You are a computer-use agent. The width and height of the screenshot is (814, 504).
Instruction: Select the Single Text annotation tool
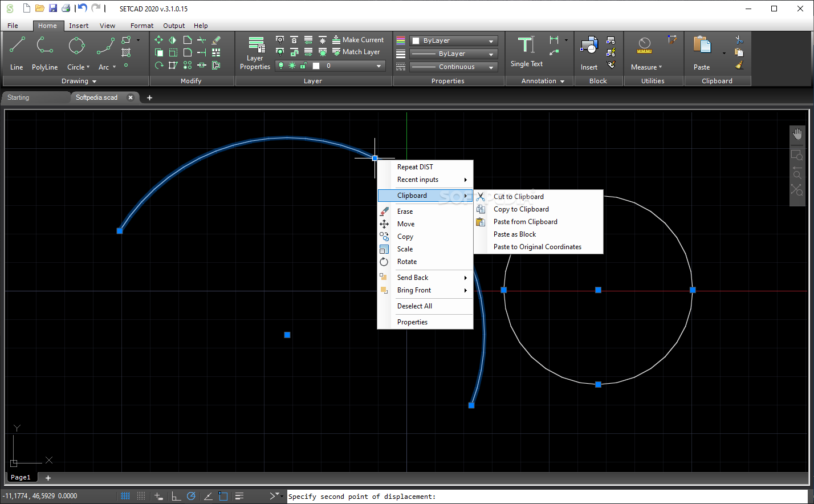[x=526, y=52]
